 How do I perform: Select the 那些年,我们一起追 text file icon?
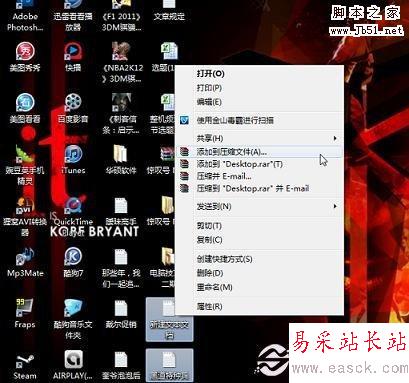[121, 257]
